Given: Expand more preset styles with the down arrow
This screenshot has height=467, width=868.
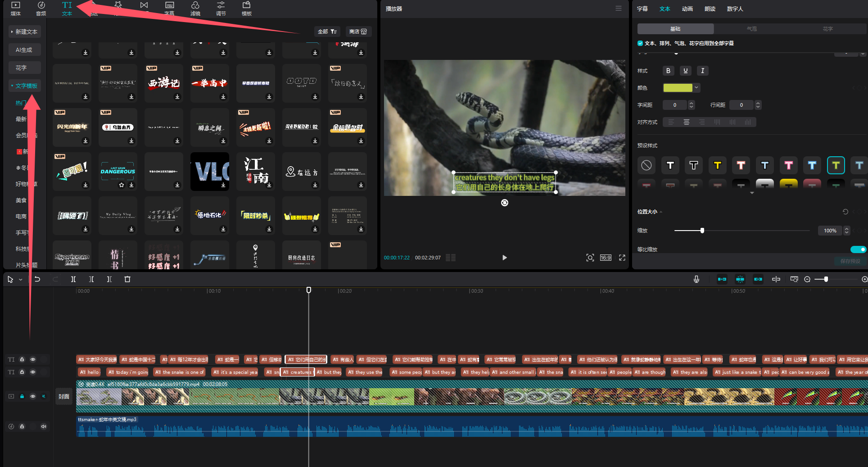Looking at the screenshot, I should 752,193.
